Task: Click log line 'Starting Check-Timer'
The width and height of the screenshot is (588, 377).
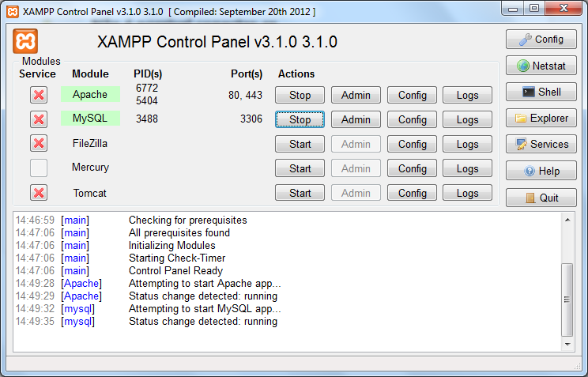Action: coord(177,258)
